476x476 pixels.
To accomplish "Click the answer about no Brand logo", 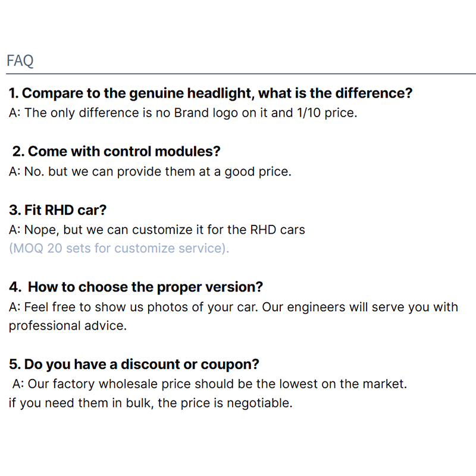I will click(x=183, y=113).
